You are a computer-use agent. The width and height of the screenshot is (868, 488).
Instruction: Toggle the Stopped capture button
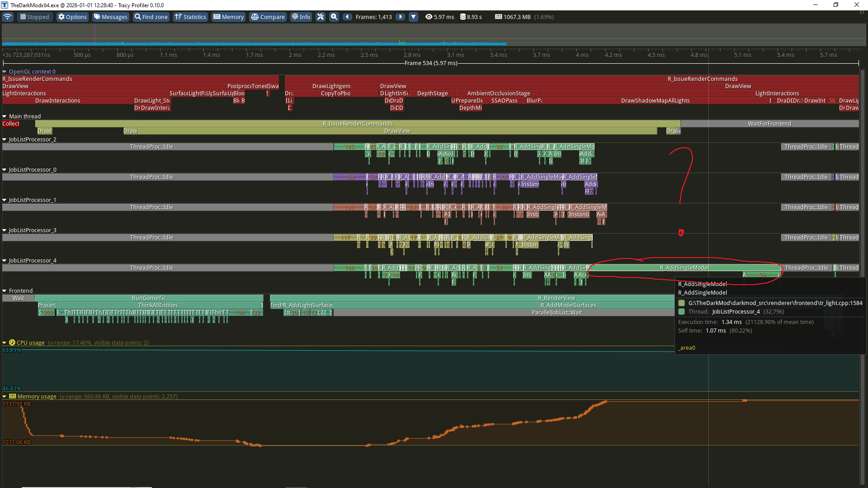(34, 17)
